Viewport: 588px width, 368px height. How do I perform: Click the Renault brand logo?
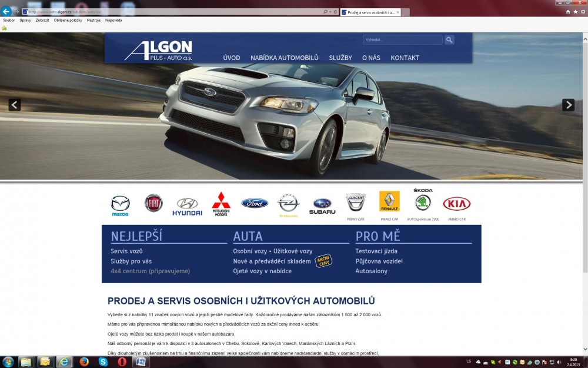389,201
